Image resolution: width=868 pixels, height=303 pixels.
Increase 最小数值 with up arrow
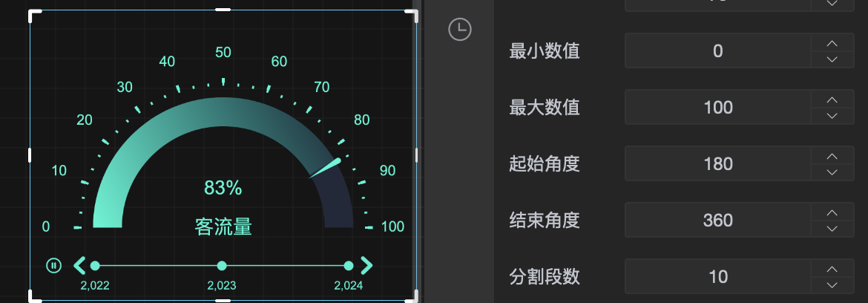pyautogui.click(x=832, y=42)
